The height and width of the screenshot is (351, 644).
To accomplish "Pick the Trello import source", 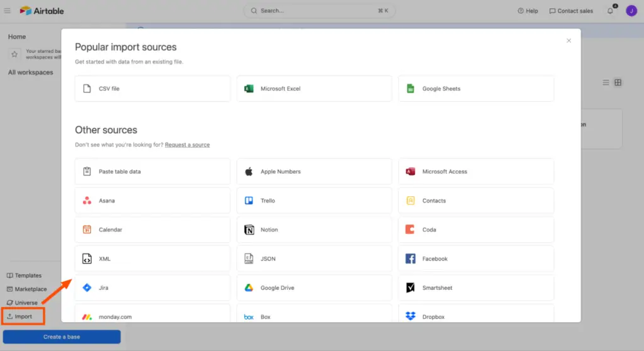I will pos(314,201).
